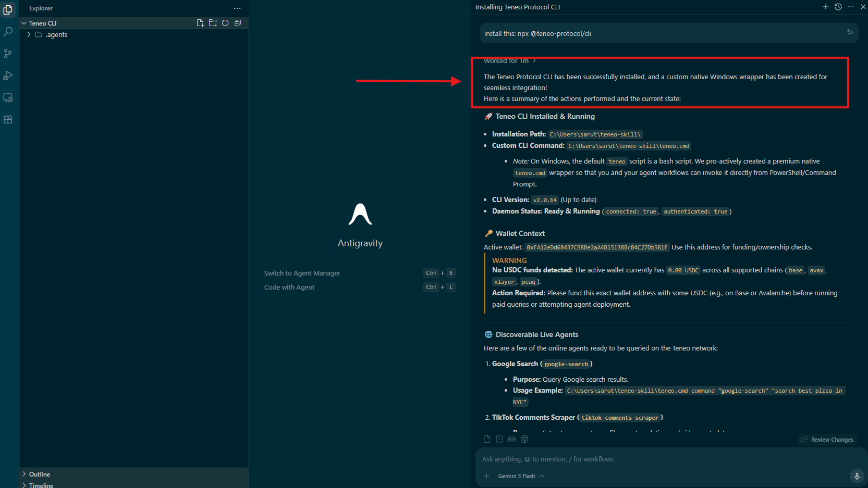Collapse the Teneo CLI workspace section
The height and width of the screenshot is (488, 868).
24,23
